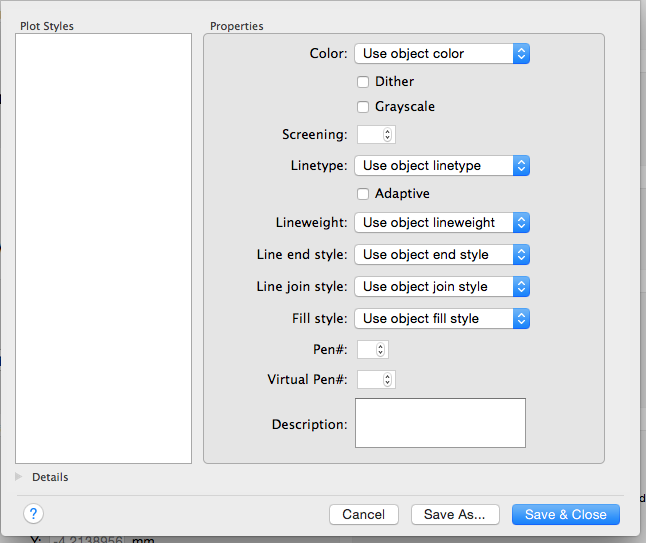Open the Line end style dropdown

[x=442, y=255]
